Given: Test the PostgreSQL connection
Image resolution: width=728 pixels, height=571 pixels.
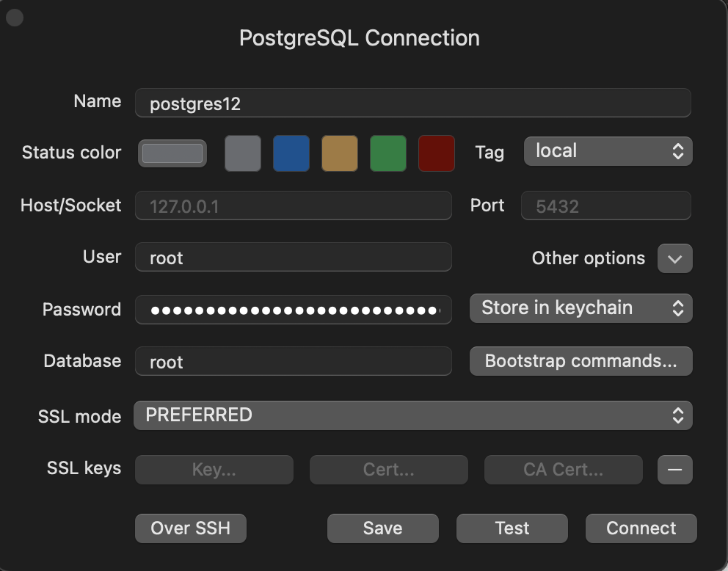Looking at the screenshot, I should [512, 528].
